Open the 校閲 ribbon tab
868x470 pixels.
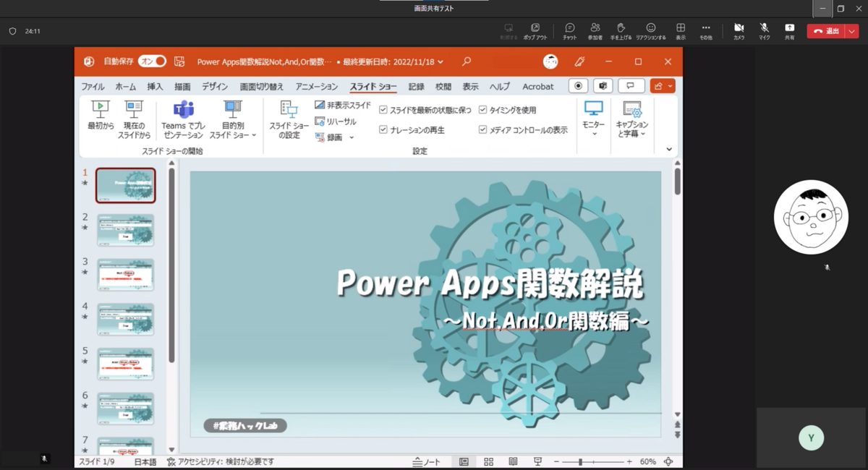coord(443,87)
